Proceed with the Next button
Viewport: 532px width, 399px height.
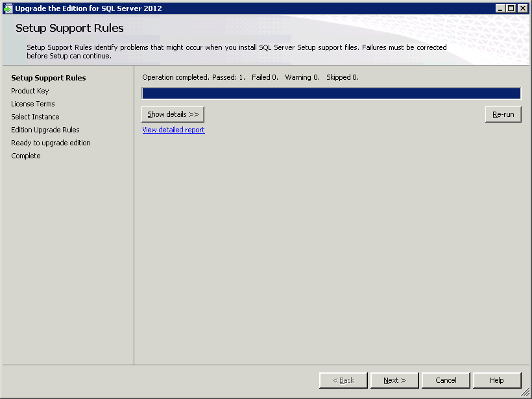coord(394,380)
